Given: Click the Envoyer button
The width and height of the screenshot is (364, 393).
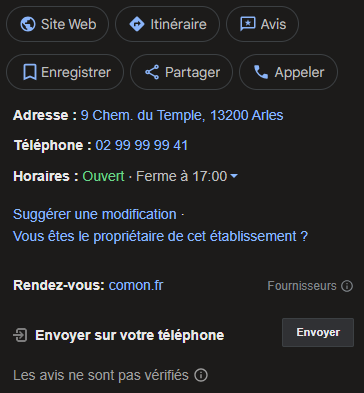Looking at the screenshot, I should 318,332.
